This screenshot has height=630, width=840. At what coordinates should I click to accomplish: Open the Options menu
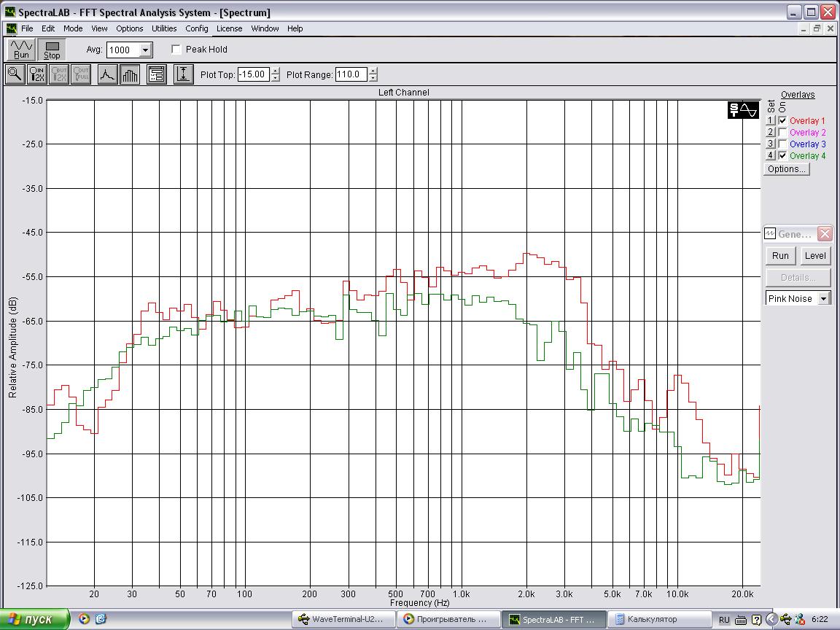coord(130,28)
